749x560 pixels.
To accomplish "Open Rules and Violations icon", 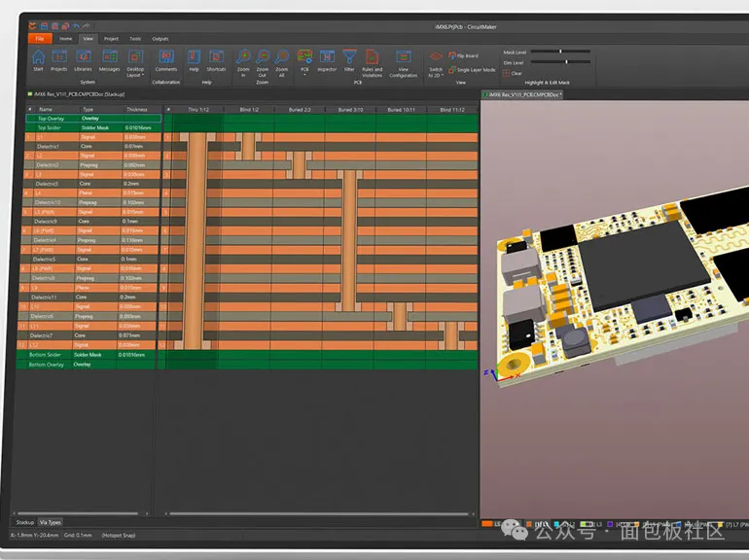I will pos(373,58).
